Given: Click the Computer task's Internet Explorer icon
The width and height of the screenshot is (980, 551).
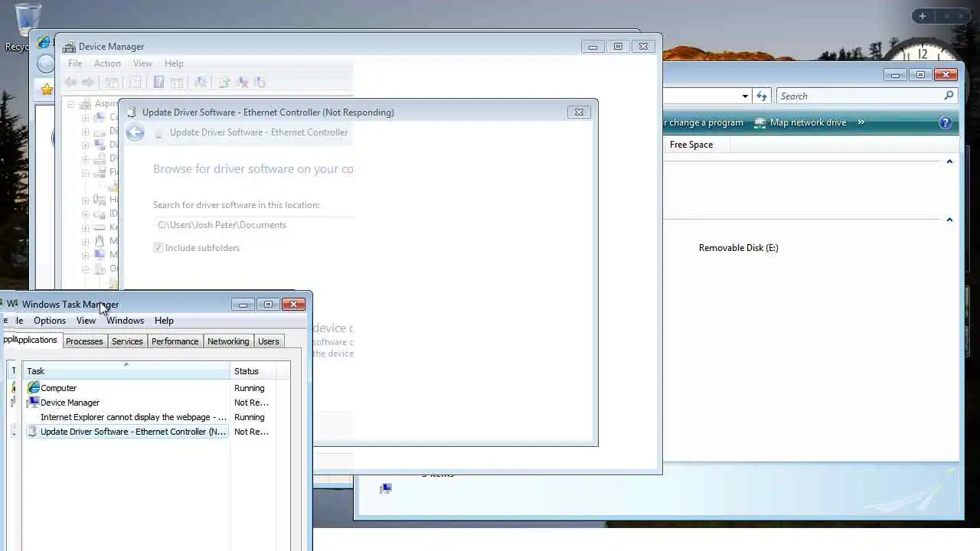Looking at the screenshot, I should point(33,387).
